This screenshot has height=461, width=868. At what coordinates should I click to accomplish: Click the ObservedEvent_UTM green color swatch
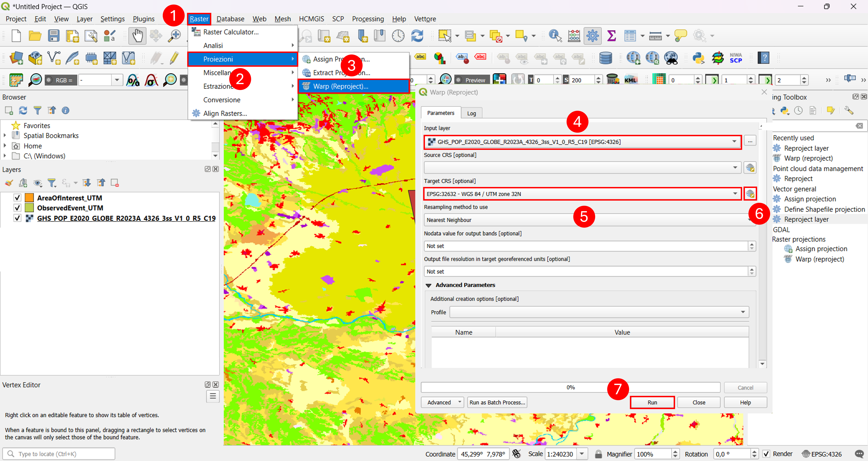click(x=30, y=208)
